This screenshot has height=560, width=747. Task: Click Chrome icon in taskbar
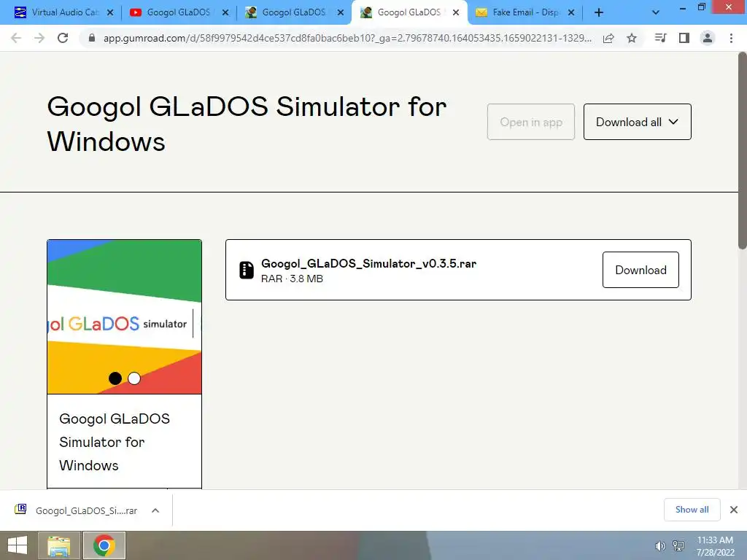click(x=104, y=545)
